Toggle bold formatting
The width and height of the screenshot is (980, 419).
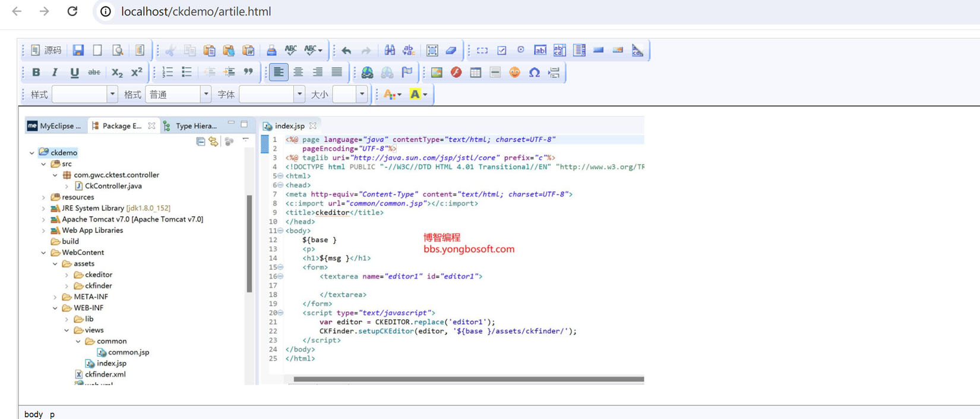36,73
